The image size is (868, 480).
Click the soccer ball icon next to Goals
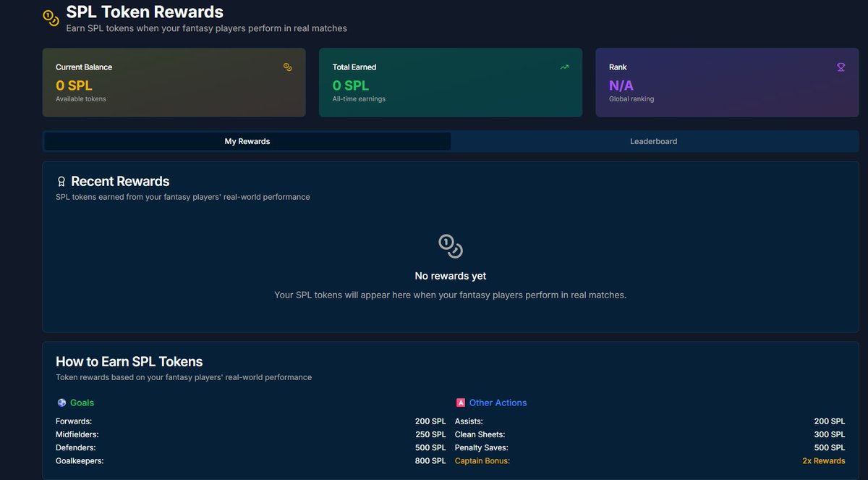61,403
